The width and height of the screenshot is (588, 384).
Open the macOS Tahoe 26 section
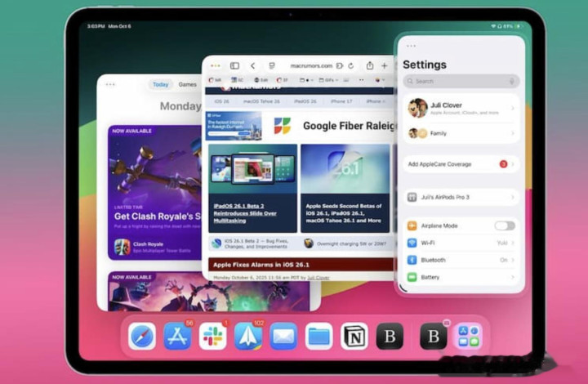click(262, 101)
